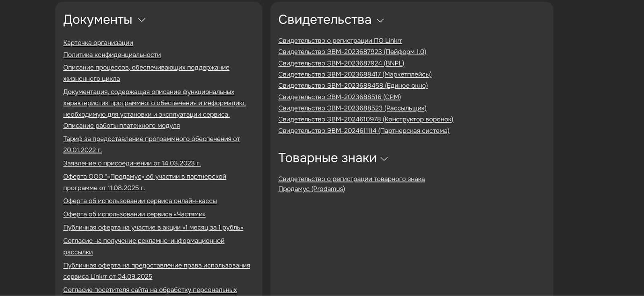Open Согласие посетителя сайта на обработку персональных
Screen dimensions: 644x296
point(150,290)
